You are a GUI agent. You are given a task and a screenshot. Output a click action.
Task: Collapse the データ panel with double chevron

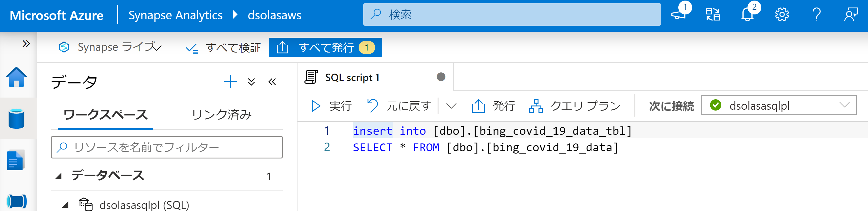point(272,82)
